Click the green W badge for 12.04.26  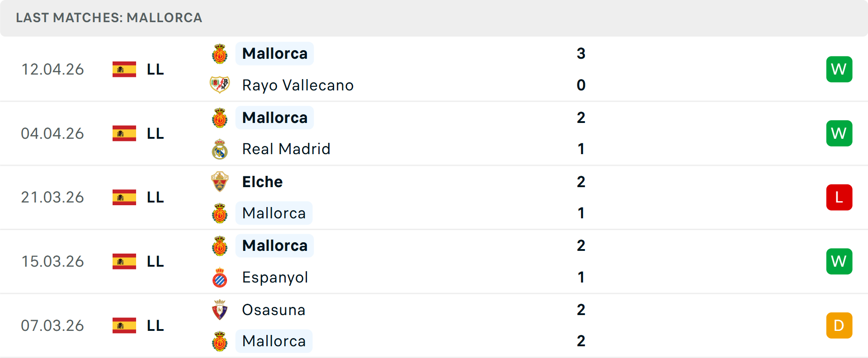[839, 69]
